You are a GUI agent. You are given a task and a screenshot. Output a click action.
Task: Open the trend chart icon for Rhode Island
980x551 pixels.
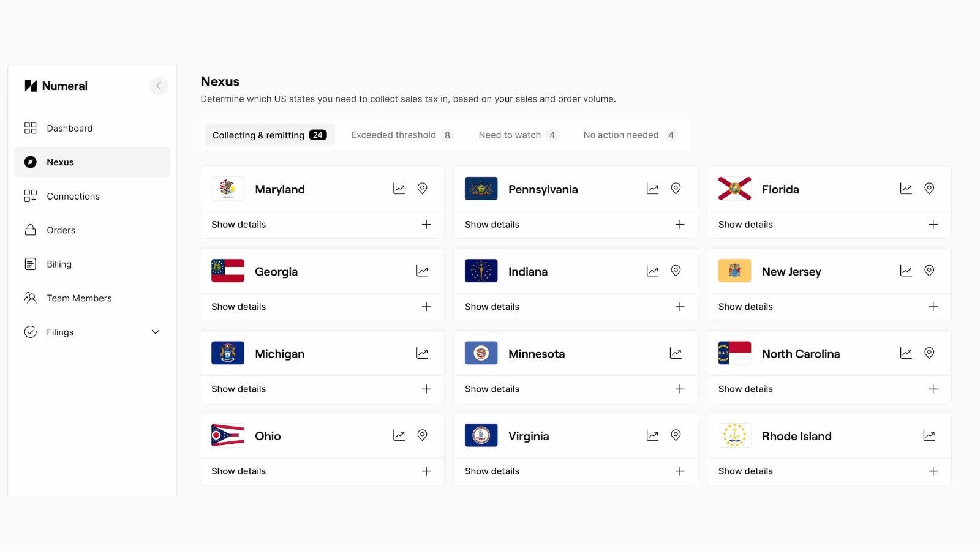coord(929,435)
